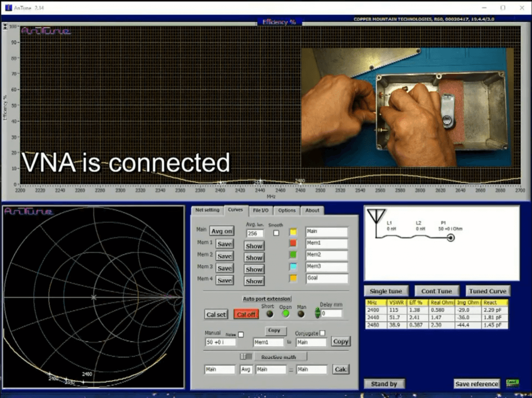
Task: Edit the Avg. len. value field
Action: click(254, 233)
